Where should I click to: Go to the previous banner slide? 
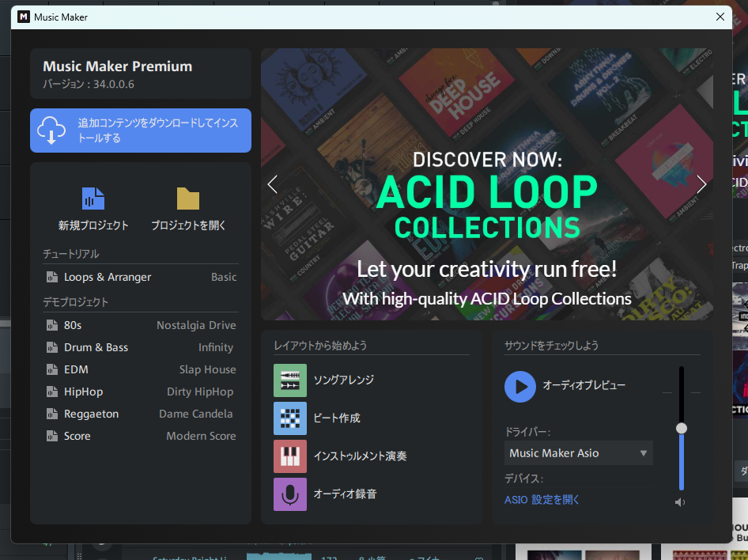pos(273,184)
